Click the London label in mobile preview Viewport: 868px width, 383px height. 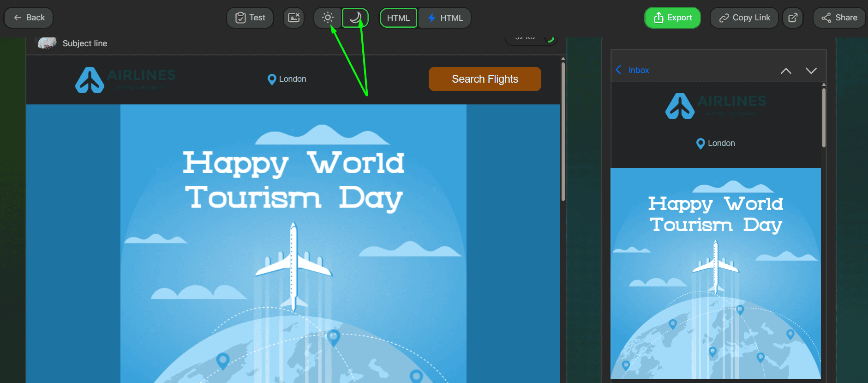click(x=721, y=143)
